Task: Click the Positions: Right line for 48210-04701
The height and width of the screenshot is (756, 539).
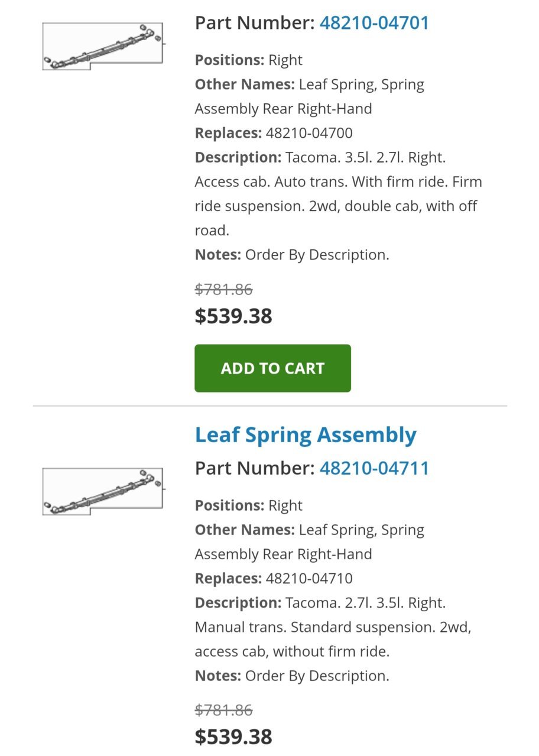Action: 248,60
